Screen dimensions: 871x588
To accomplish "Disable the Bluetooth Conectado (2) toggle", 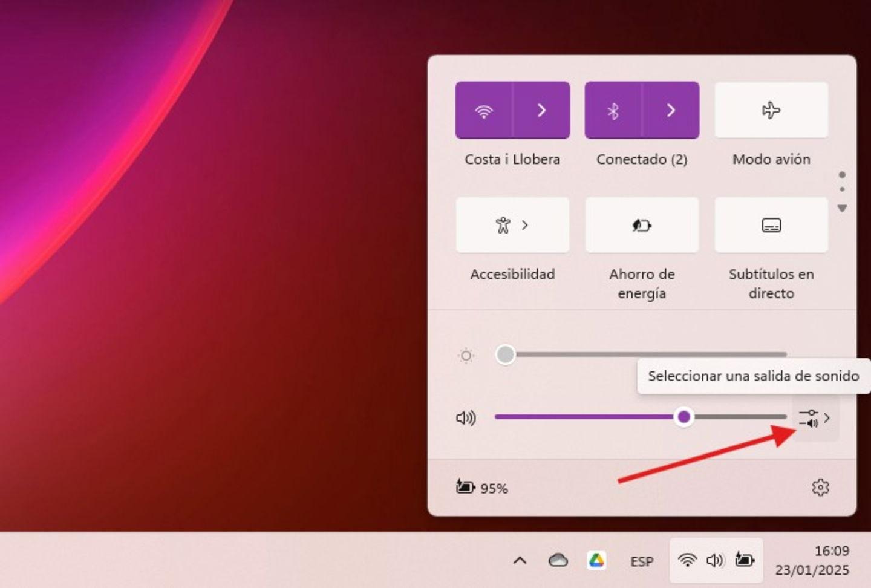I will pos(613,110).
